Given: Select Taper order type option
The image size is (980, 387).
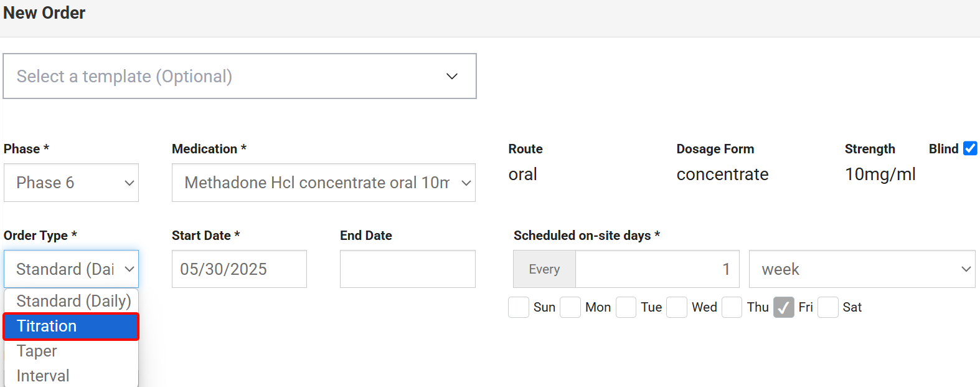Looking at the screenshot, I should [x=71, y=351].
